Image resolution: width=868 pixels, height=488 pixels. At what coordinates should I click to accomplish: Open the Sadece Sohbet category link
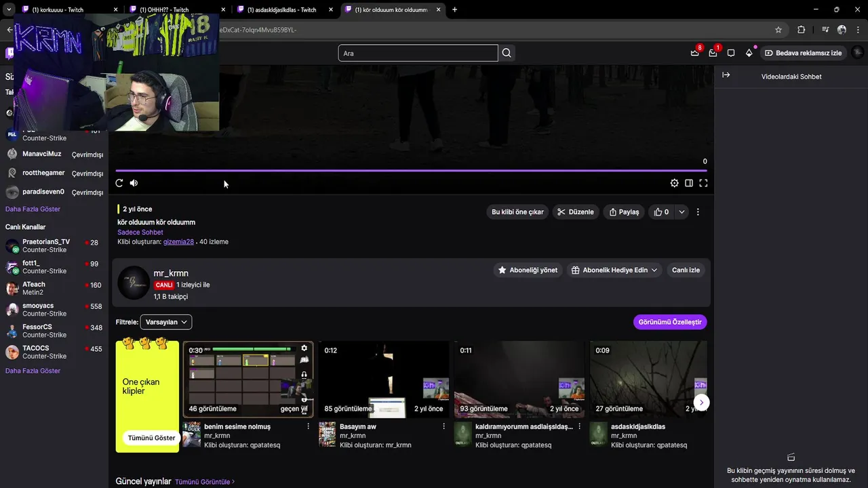click(140, 232)
